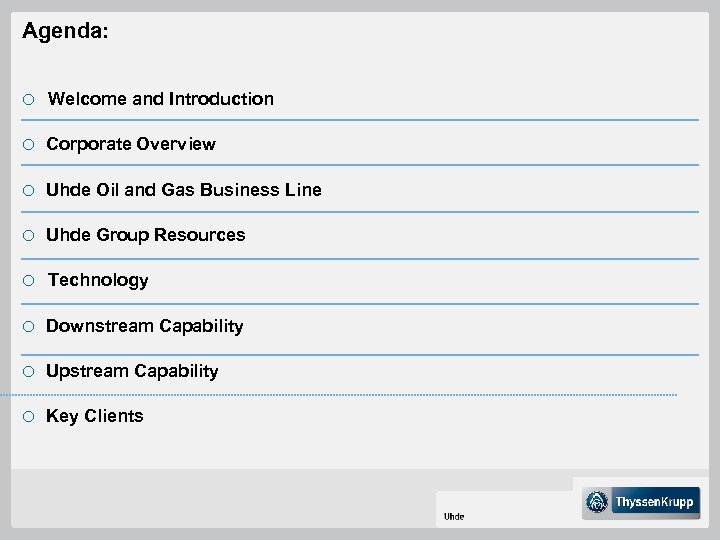The width and height of the screenshot is (720, 540).
Task: Click the bullet next to Corporate Overview
Action: pyautogui.click(x=31, y=145)
